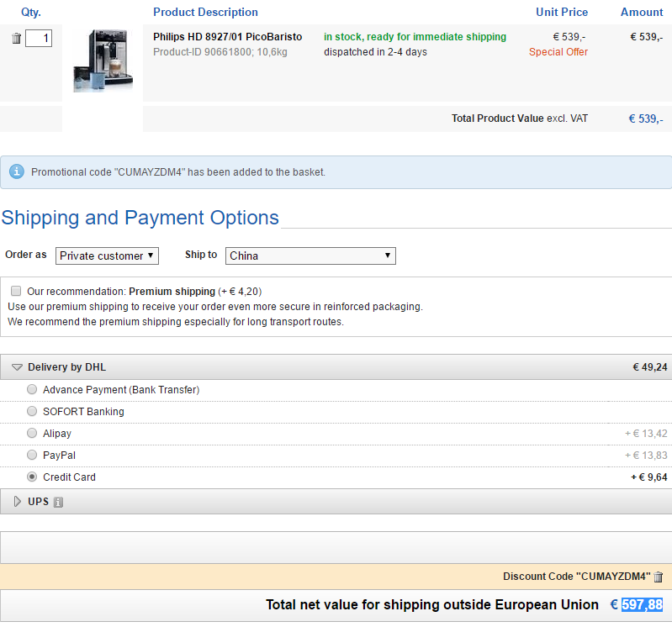Click Shipping and Payment Options heading
This screenshot has height=627, width=672.
pos(140,218)
